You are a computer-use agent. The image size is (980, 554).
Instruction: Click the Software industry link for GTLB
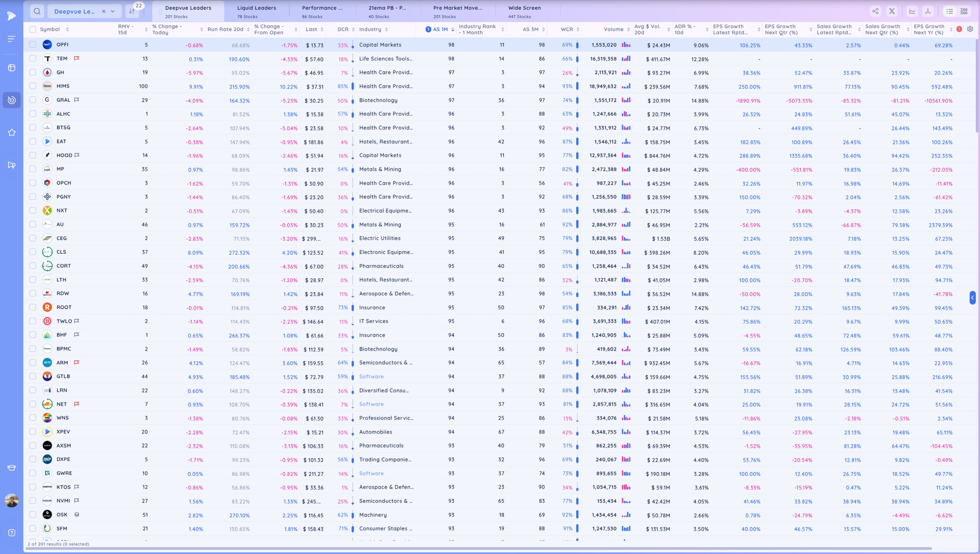point(371,376)
